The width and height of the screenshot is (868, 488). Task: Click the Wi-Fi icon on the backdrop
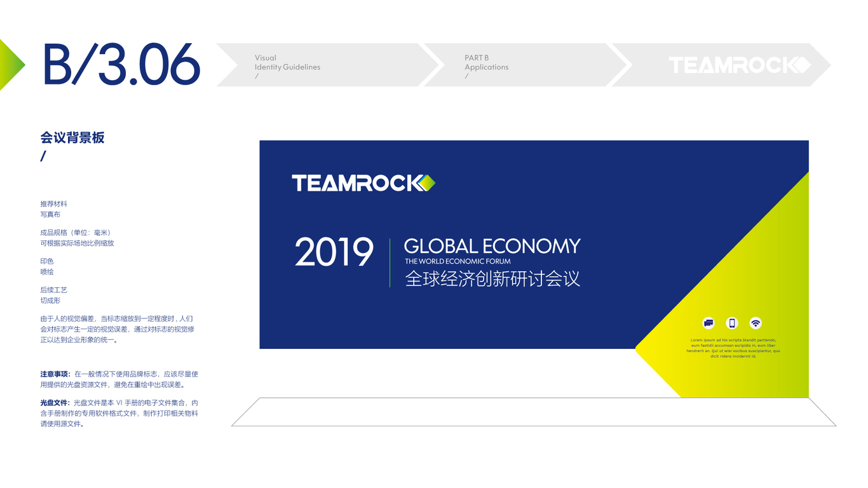(756, 323)
